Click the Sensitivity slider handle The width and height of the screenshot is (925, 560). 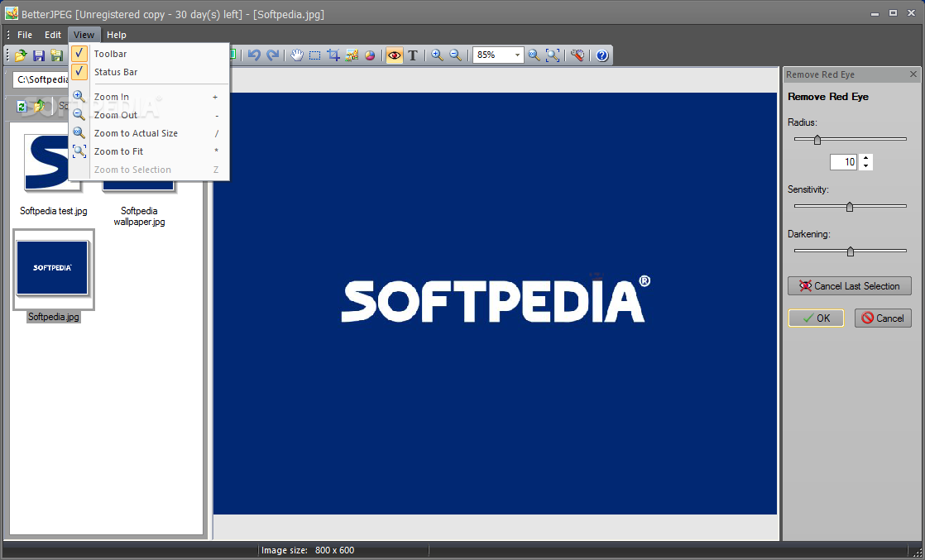pyautogui.click(x=850, y=207)
